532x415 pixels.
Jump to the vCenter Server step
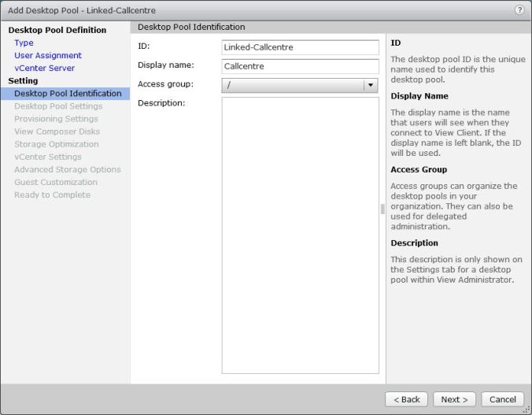pyautogui.click(x=44, y=68)
